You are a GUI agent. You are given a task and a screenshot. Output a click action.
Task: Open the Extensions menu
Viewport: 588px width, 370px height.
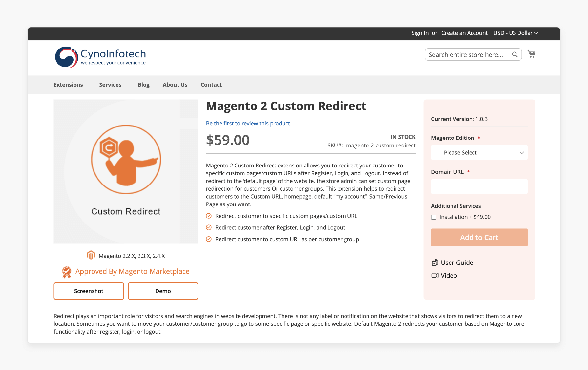click(68, 85)
